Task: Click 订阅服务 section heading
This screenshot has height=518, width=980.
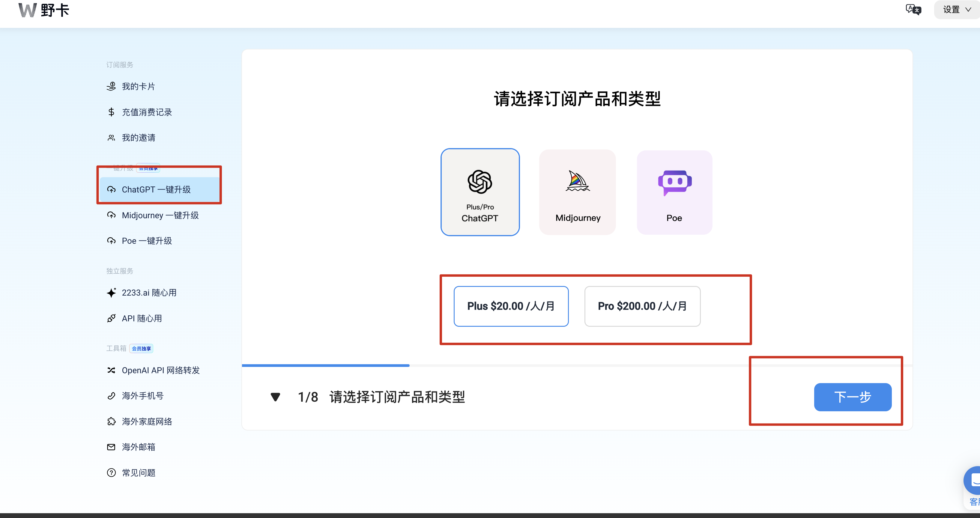Action: pos(120,65)
